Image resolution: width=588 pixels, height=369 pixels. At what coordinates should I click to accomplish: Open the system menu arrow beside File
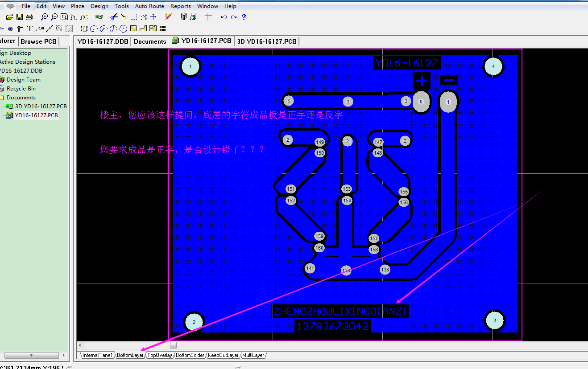click(x=10, y=6)
